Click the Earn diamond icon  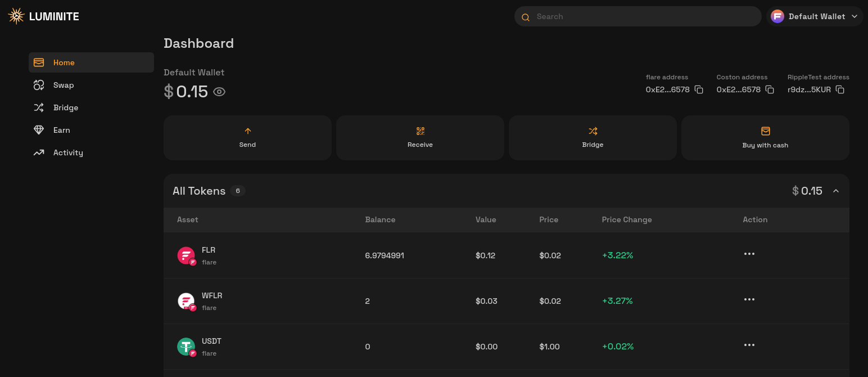39,129
